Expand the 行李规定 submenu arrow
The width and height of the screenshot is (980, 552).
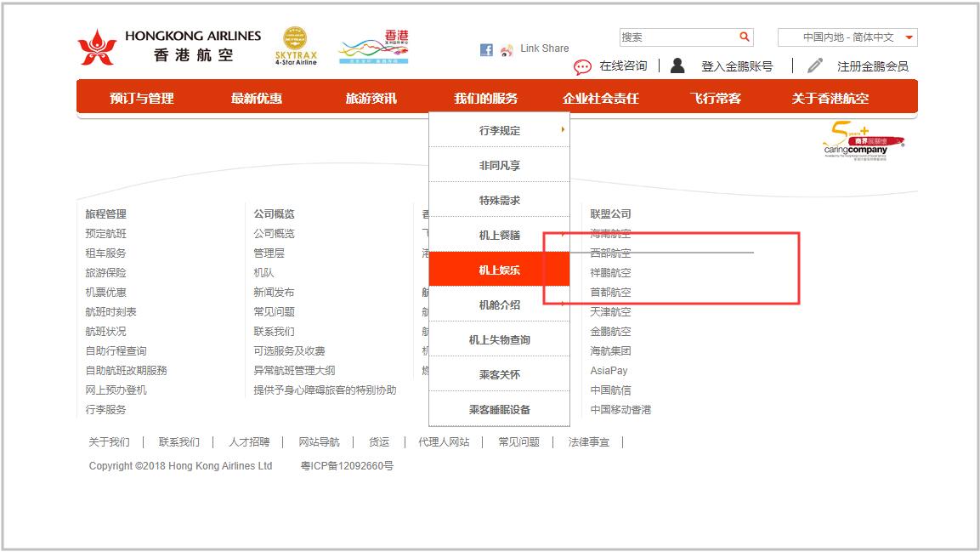click(x=563, y=129)
